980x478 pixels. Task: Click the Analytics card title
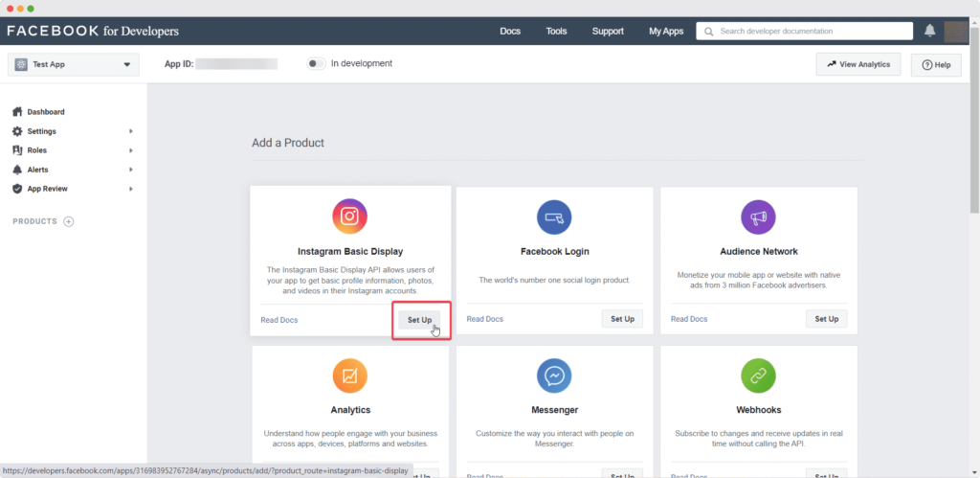[x=350, y=410]
